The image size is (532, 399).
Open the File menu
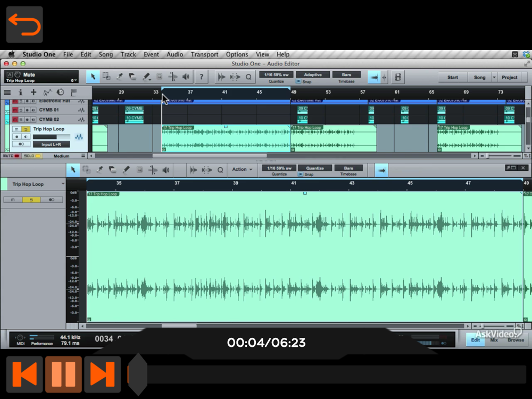tap(68, 54)
